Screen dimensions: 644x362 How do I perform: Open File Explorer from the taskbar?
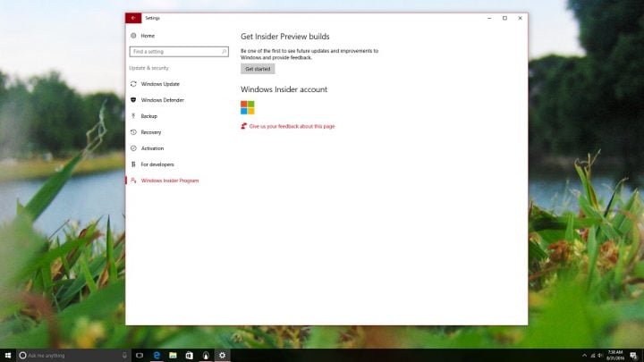173,356
